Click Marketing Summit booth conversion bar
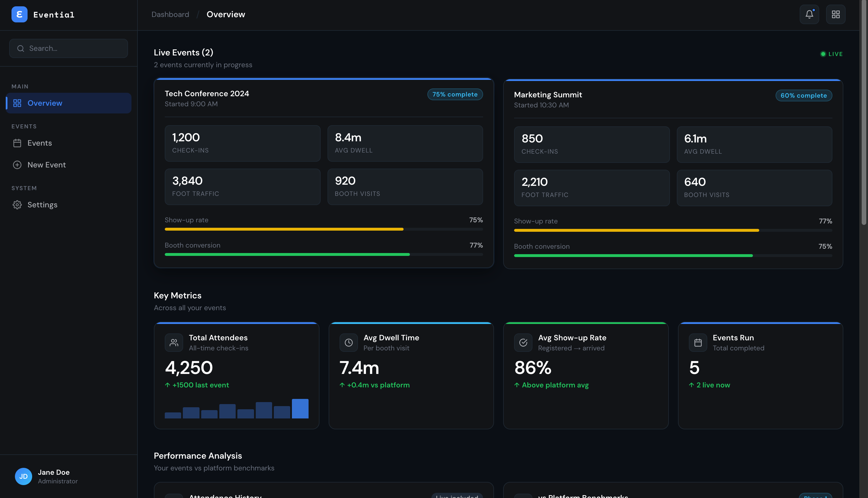 tap(673, 256)
